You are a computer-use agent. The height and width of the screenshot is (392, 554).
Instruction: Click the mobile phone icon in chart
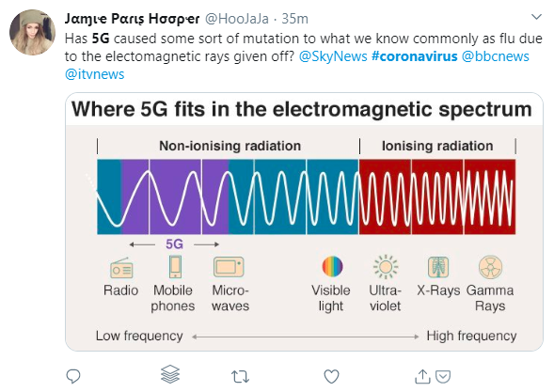175,267
